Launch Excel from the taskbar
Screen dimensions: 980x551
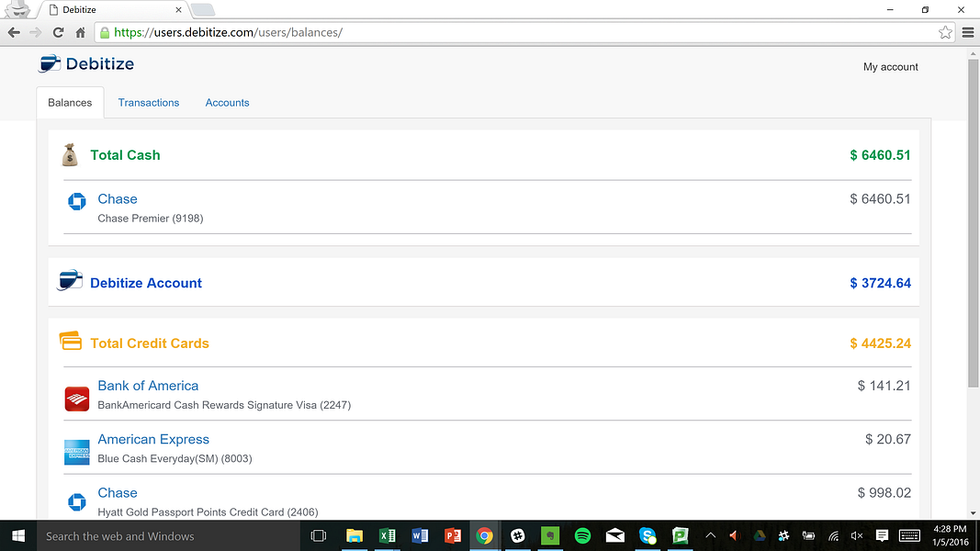pos(387,535)
